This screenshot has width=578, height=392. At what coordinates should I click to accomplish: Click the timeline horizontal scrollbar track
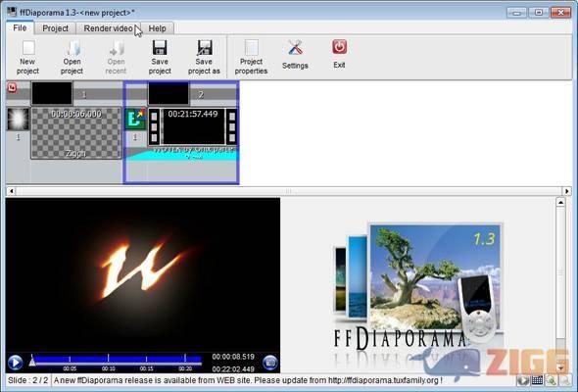click(289, 191)
